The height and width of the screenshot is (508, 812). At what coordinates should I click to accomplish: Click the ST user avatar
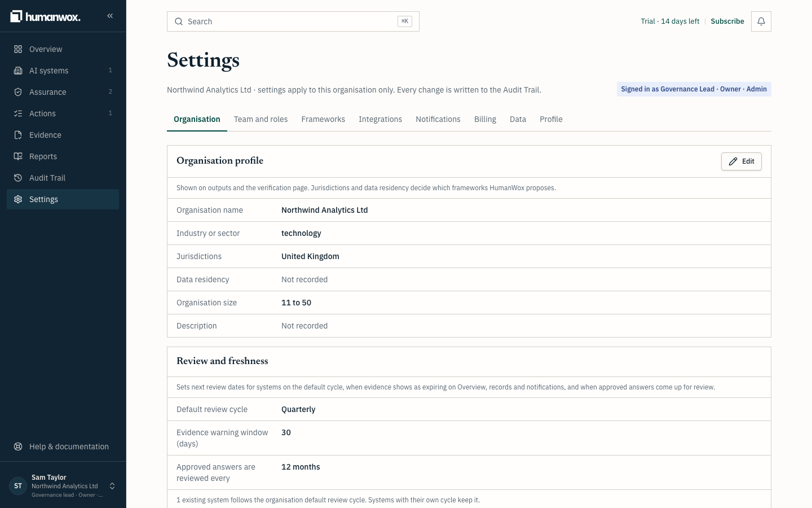pos(18,486)
